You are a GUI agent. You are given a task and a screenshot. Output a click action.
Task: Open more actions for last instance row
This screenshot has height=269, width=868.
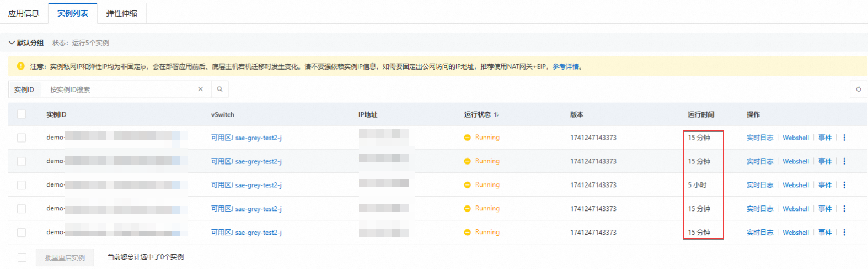(x=844, y=233)
